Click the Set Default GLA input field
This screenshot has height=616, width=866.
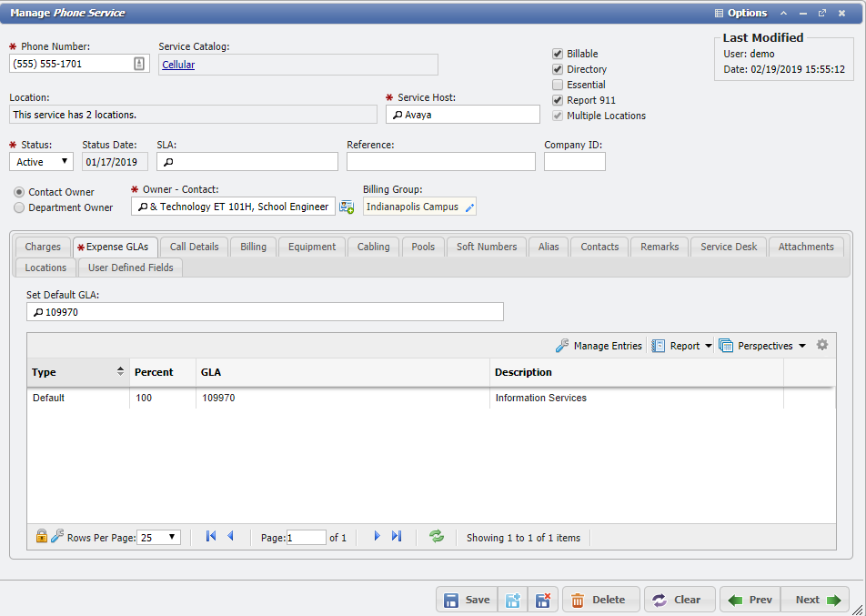264,311
